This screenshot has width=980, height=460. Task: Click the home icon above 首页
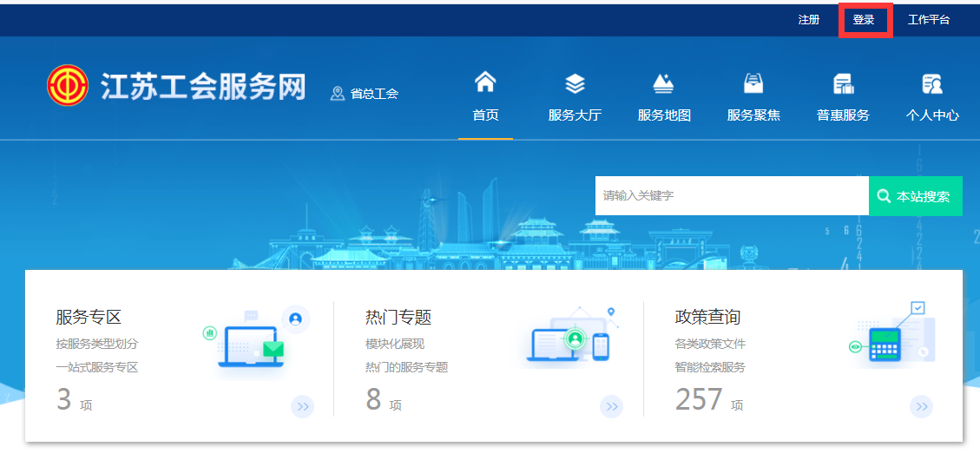[485, 82]
